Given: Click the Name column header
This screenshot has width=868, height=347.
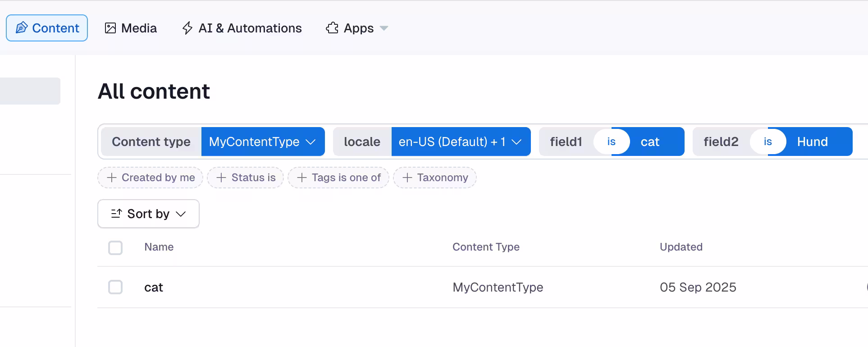Looking at the screenshot, I should [159, 247].
